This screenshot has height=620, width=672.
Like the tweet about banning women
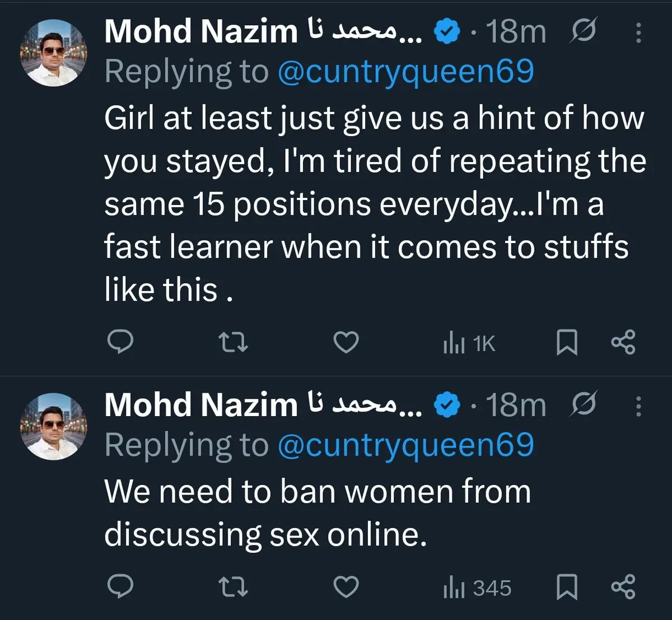[346, 587]
